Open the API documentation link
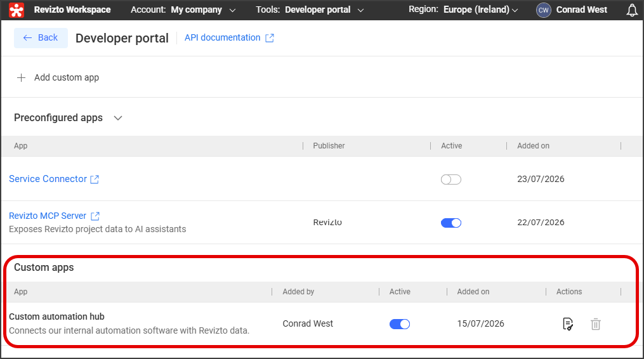644x359 pixels. (222, 38)
